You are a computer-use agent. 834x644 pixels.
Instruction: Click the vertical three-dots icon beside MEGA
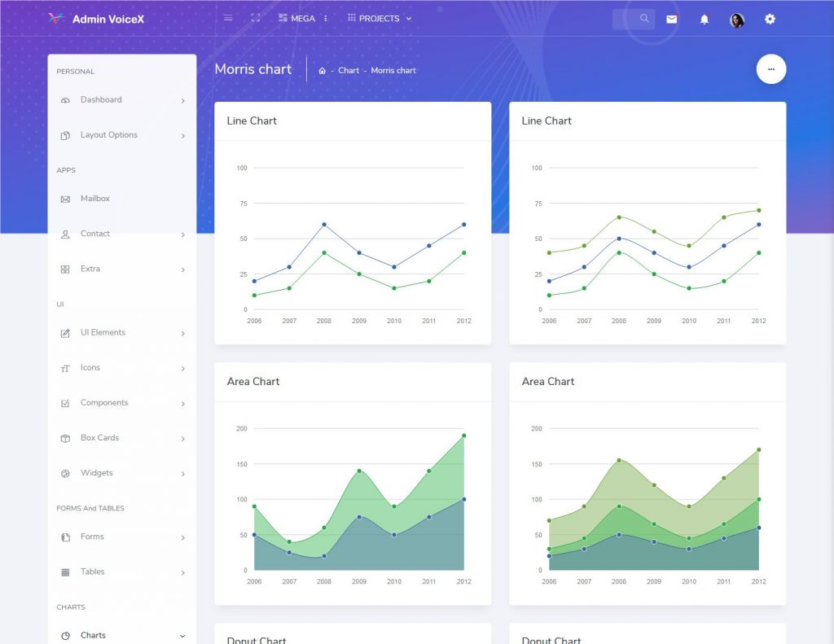point(326,18)
